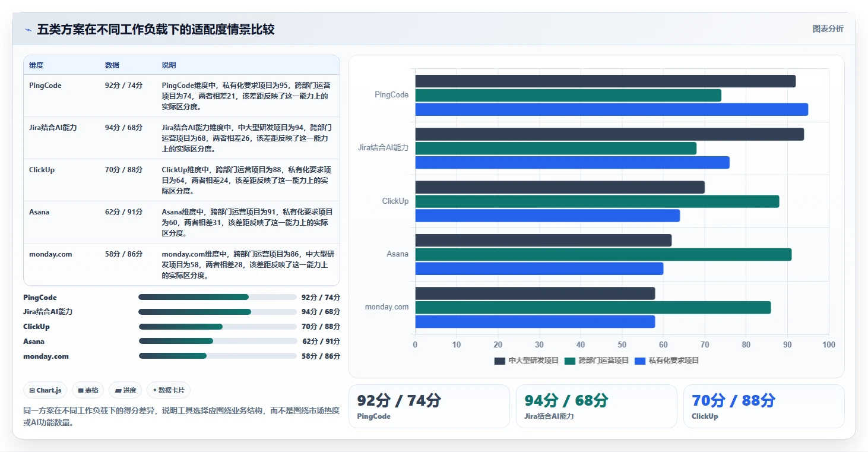This screenshot has width=868, height=452.
Task: Click the monday.com progress bar
Action: pos(217,356)
